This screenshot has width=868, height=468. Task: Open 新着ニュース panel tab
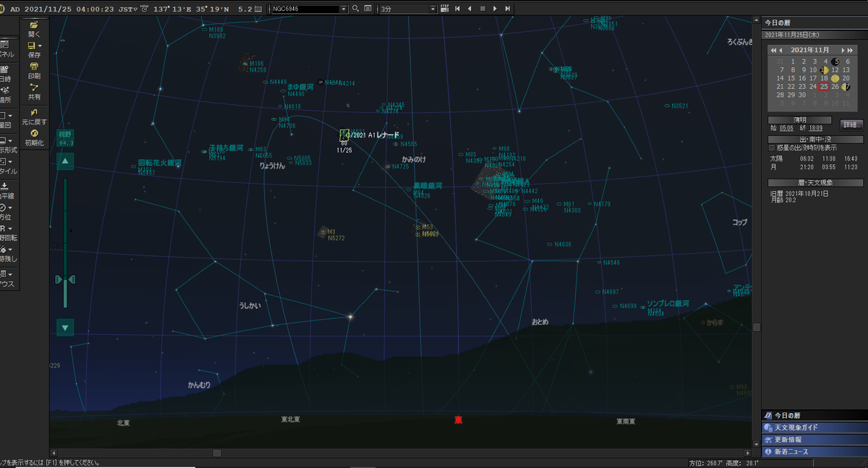click(814, 451)
